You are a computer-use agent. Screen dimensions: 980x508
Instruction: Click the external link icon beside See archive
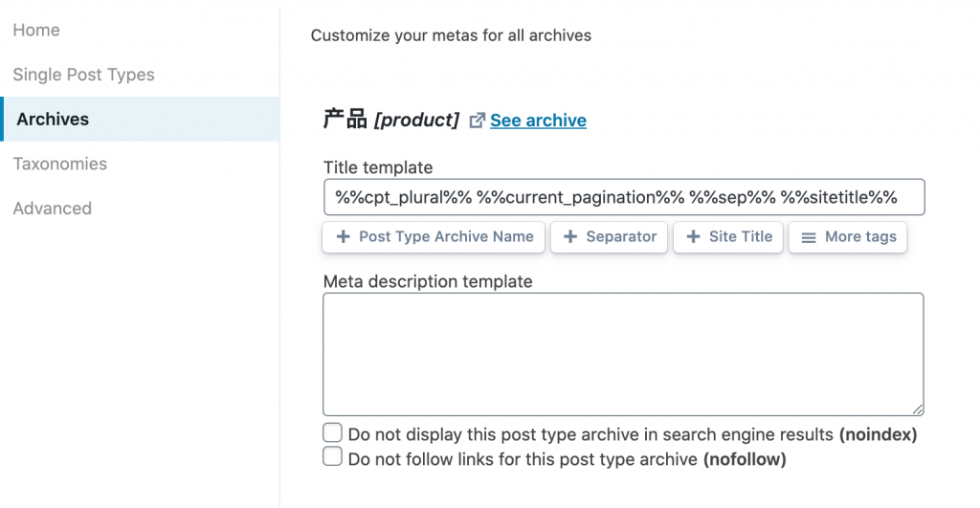pyautogui.click(x=477, y=121)
